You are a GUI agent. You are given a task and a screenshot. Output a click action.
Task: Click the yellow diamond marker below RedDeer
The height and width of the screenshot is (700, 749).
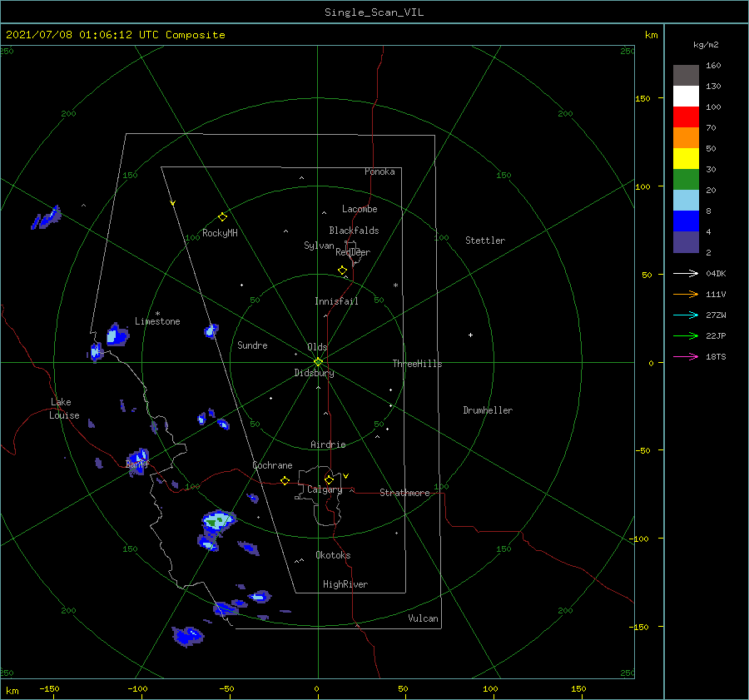pos(342,271)
